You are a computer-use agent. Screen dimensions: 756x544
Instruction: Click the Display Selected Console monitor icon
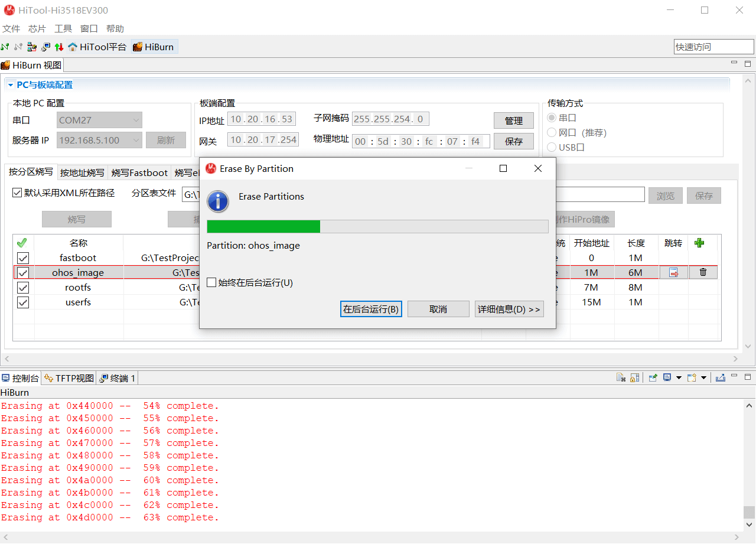coord(667,377)
